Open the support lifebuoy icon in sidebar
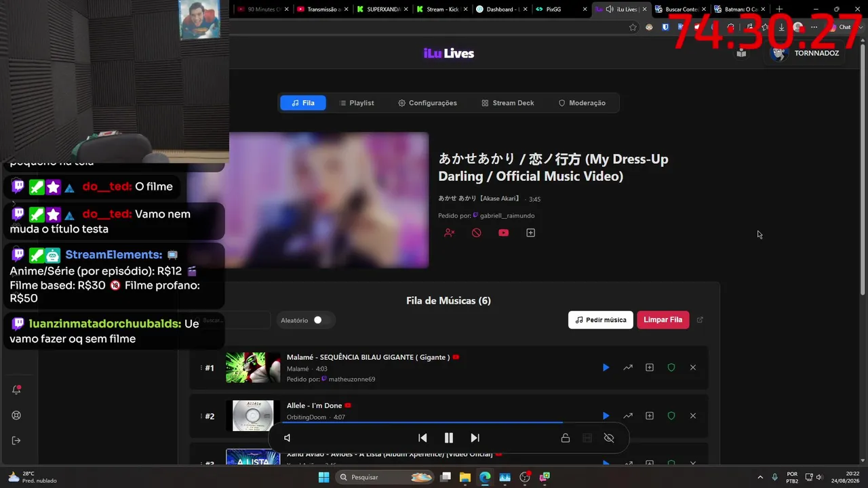868x488 pixels. click(16, 415)
